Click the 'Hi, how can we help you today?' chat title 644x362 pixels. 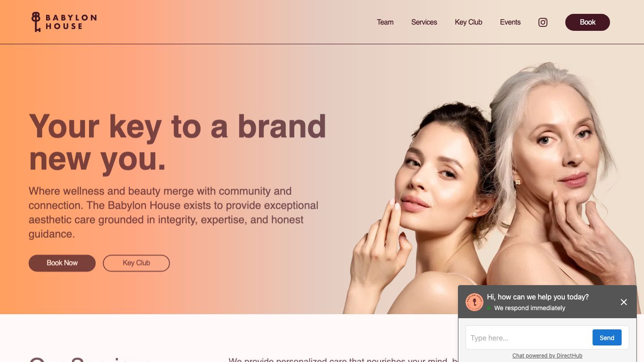(538, 297)
